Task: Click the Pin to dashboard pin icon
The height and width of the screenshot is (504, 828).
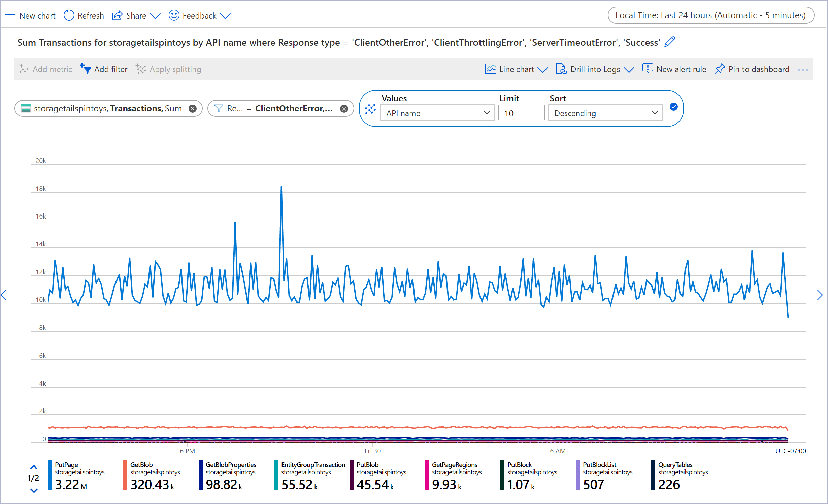Action: click(x=720, y=69)
